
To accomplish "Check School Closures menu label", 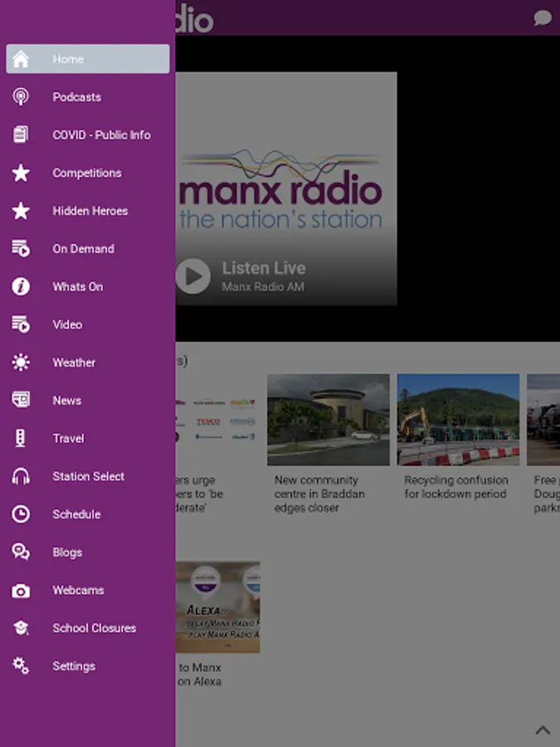I will [x=95, y=628].
